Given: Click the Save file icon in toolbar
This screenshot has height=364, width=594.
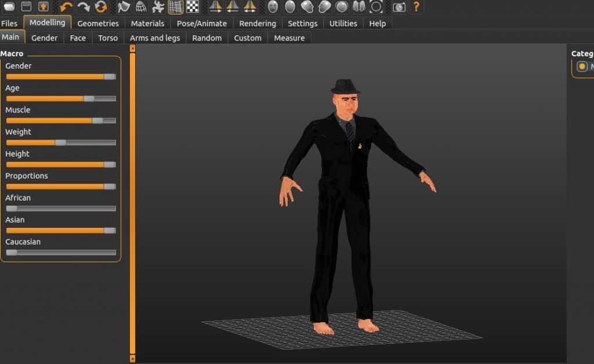Looking at the screenshot, I should (26, 7).
